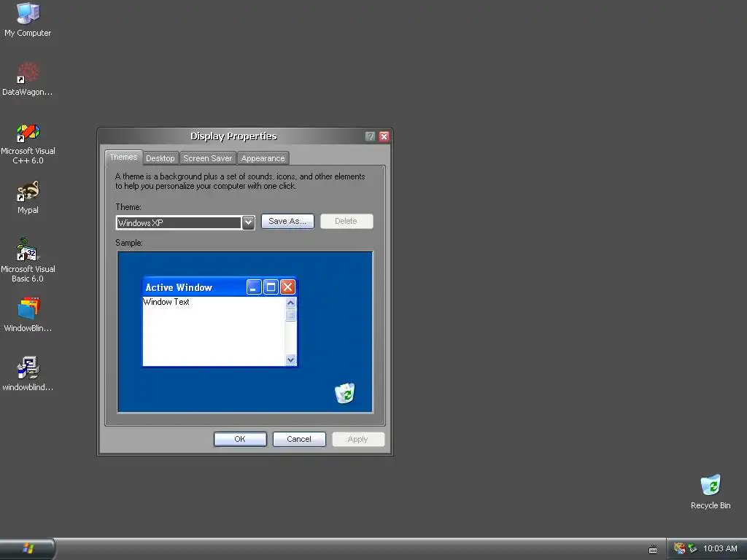Click the Save As... button
The height and width of the screenshot is (560, 747).
click(287, 221)
